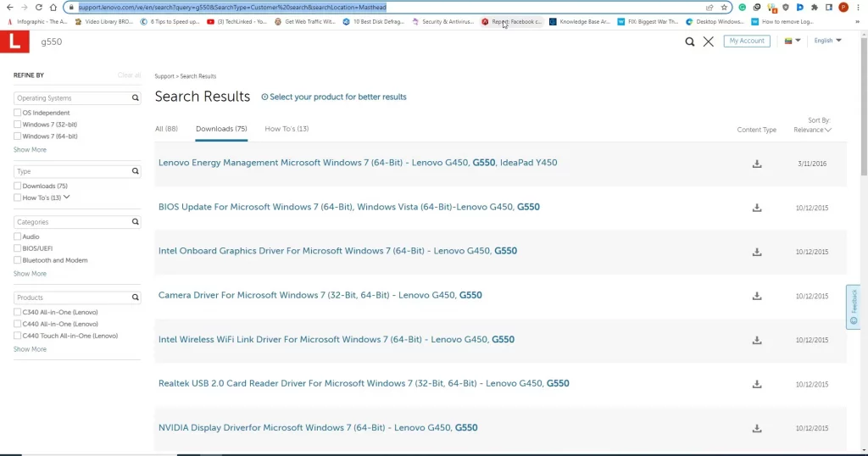
Task: Check the BIOS/UEFI category filter
Action: 17,248
